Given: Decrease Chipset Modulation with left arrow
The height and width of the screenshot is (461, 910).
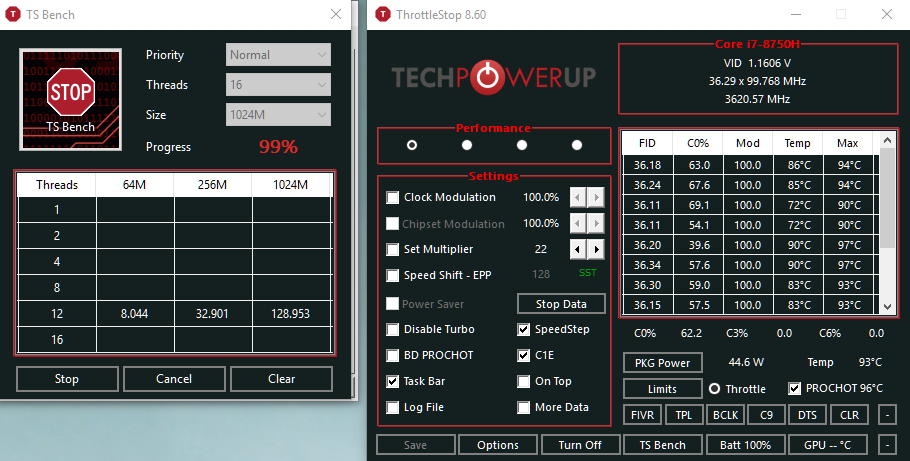Looking at the screenshot, I should click(x=577, y=224).
